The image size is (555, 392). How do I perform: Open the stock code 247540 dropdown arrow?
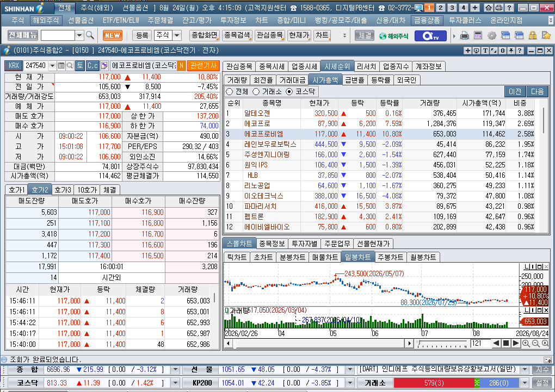(x=52, y=65)
